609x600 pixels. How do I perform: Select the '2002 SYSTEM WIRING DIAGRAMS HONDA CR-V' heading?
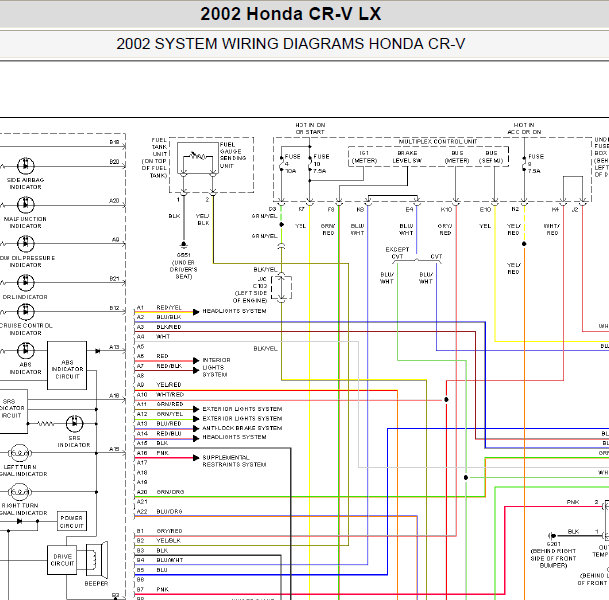pos(291,43)
